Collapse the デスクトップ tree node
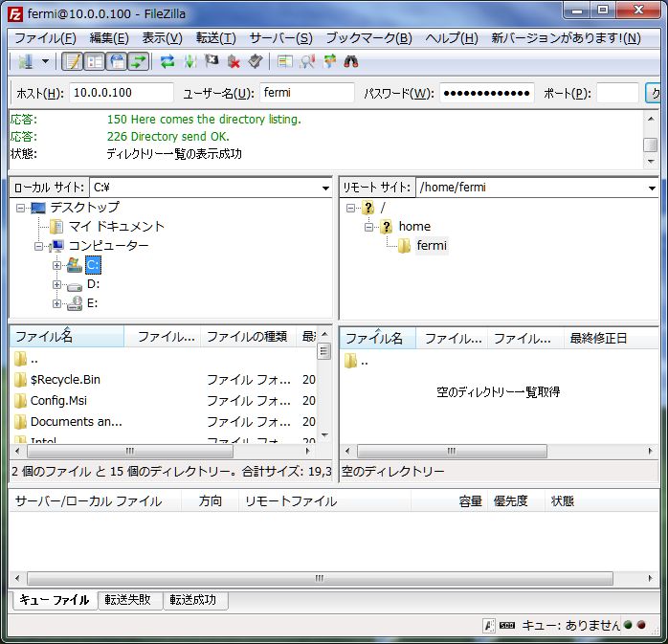Viewport: 668px width, 644px height. point(20,208)
